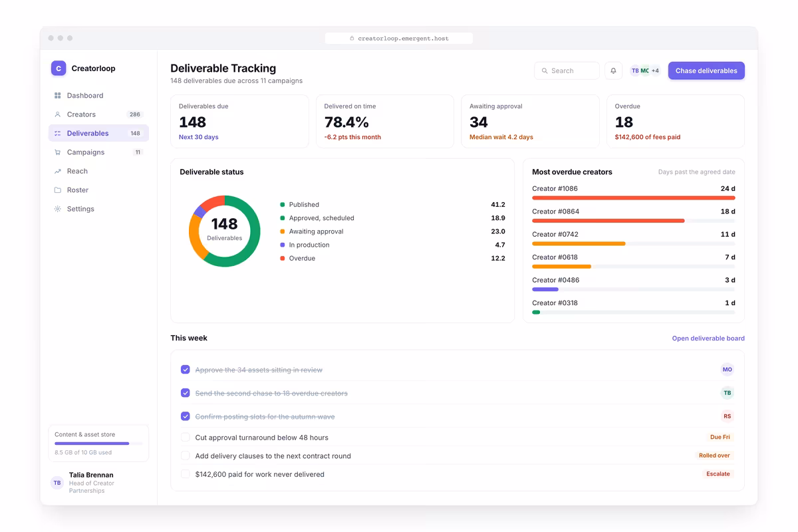Show the +4 more team members
798x532 pixels.
[655, 70]
